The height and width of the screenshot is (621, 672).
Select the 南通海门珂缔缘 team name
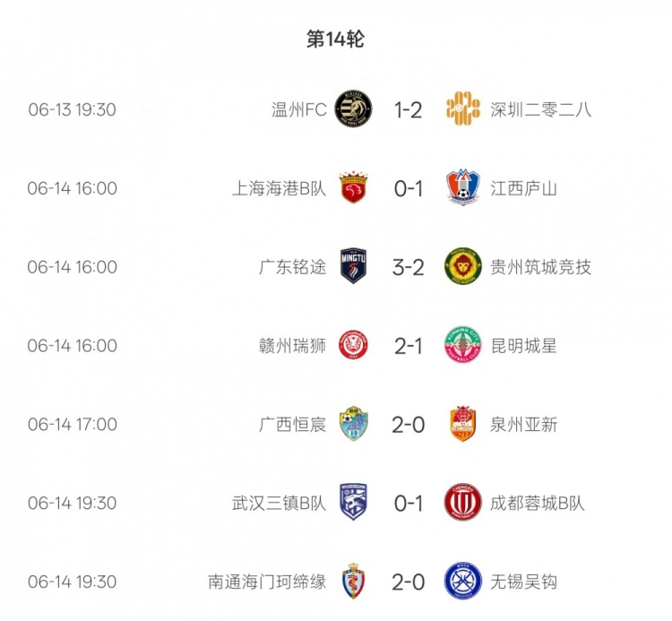tap(266, 582)
